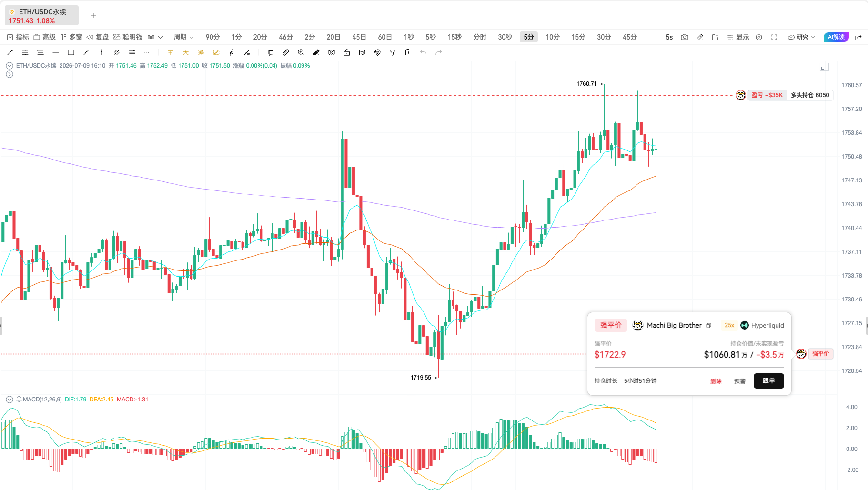The width and height of the screenshot is (868, 490).
Task: Open the chart type candlestick dropdown
Action: (x=155, y=37)
